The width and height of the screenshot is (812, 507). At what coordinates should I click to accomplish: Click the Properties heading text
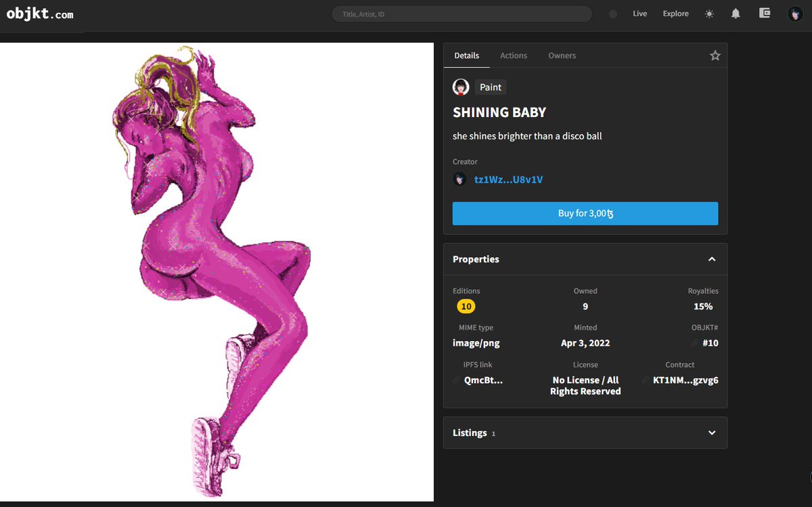point(476,259)
